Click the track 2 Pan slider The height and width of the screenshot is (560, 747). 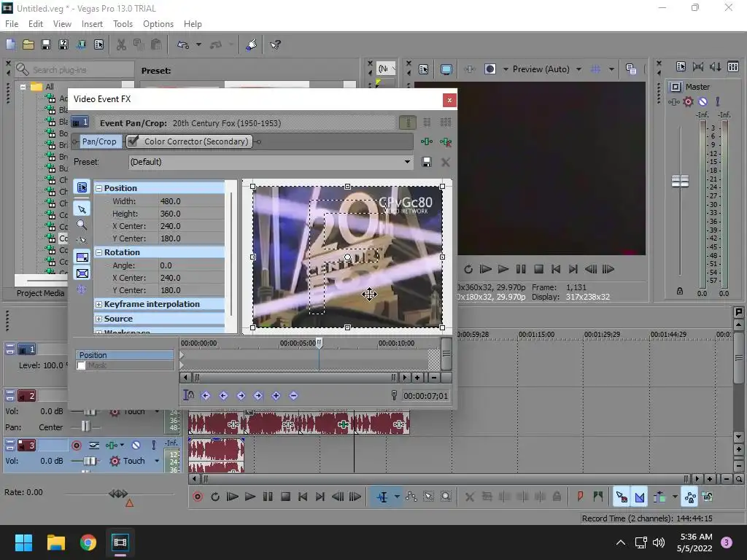85,426
